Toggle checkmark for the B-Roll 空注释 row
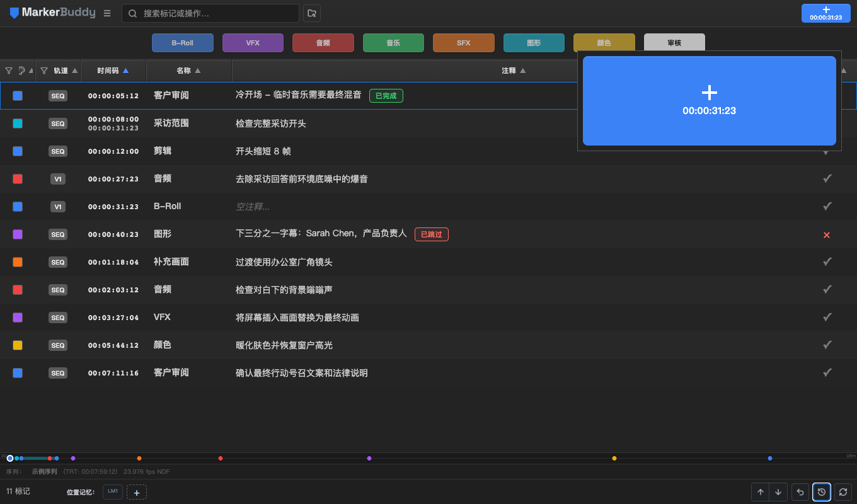857x504 pixels. [x=827, y=207]
